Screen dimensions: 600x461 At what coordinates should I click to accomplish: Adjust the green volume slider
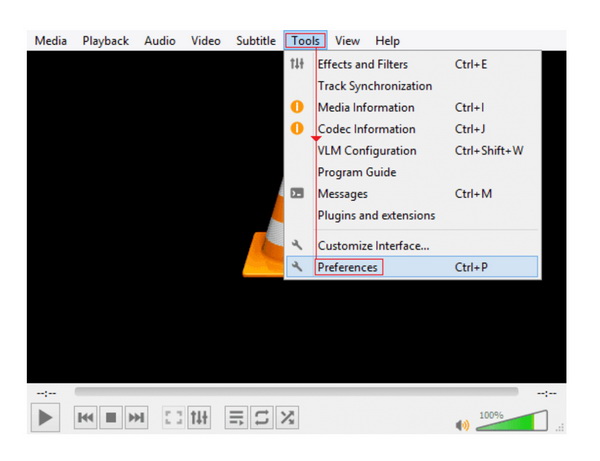[x=512, y=421]
